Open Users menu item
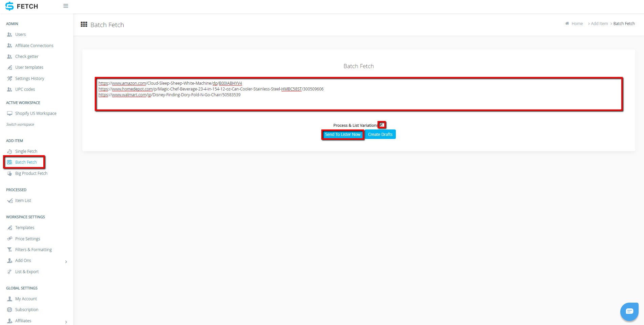 pyautogui.click(x=20, y=35)
